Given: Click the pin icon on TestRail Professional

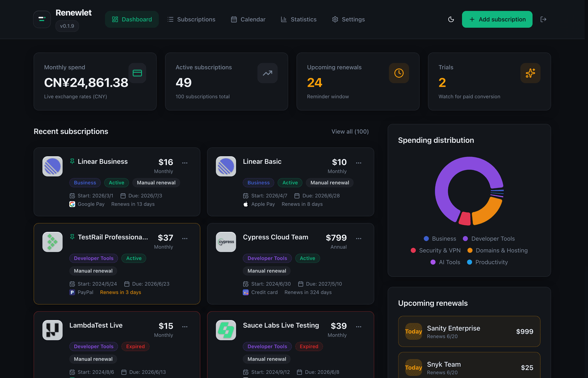Looking at the screenshot, I should pyautogui.click(x=72, y=237).
